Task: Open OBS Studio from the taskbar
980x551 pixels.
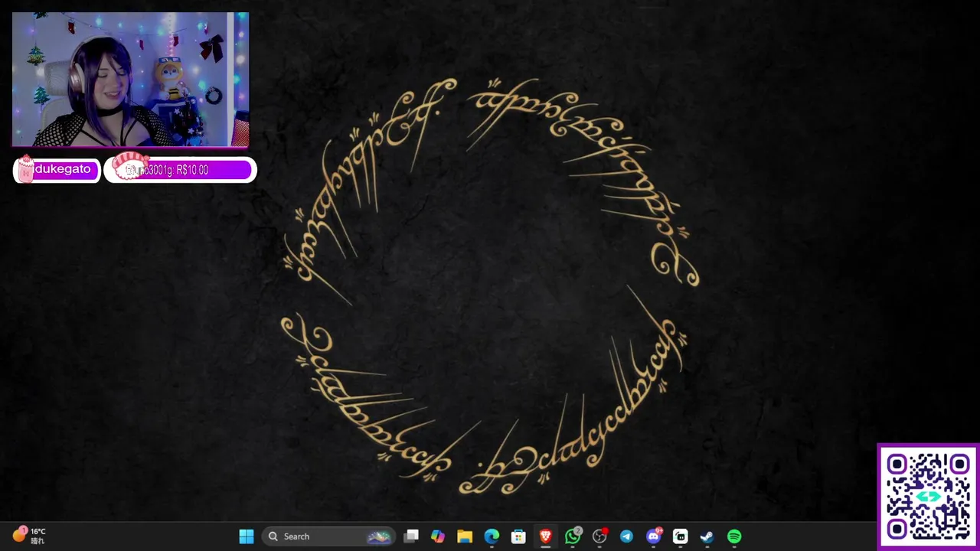Action: [599, 536]
